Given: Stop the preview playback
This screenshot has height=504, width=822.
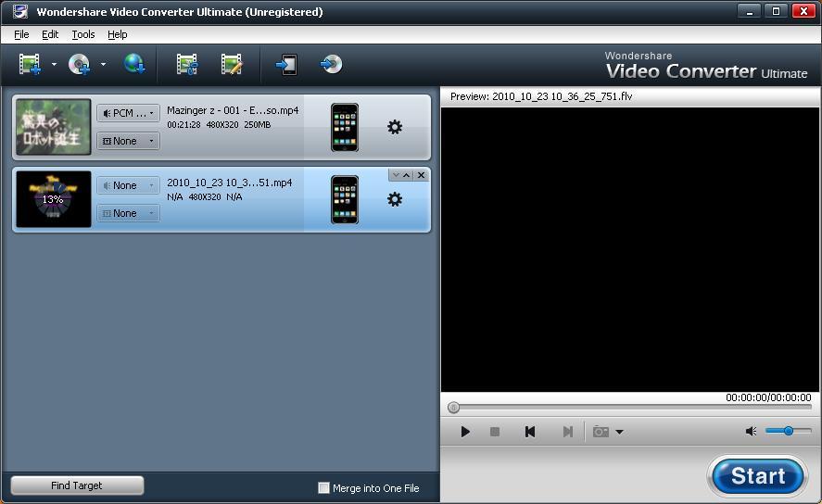Looking at the screenshot, I should [x=494, y=432].
